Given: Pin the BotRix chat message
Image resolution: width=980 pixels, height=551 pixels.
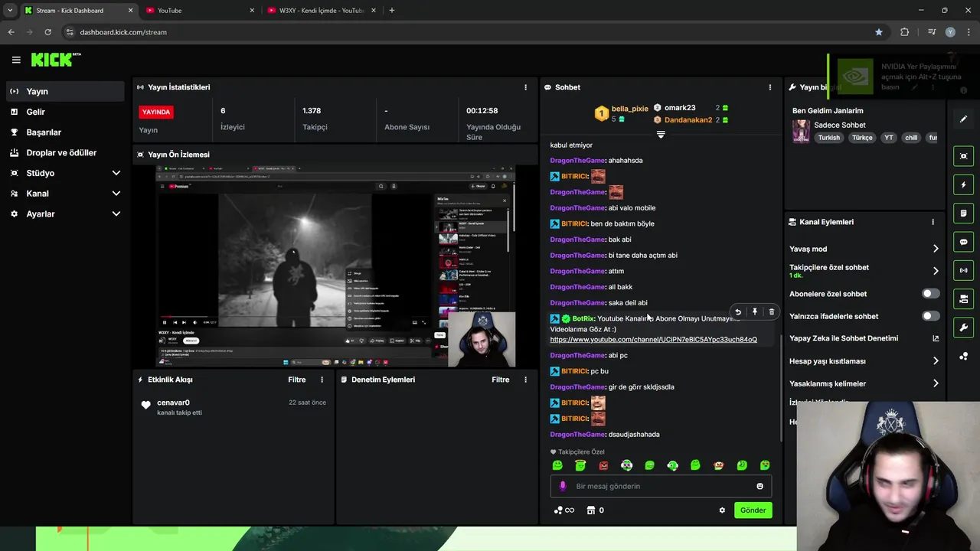Looking at the screenshot, I should click(755, 312).
